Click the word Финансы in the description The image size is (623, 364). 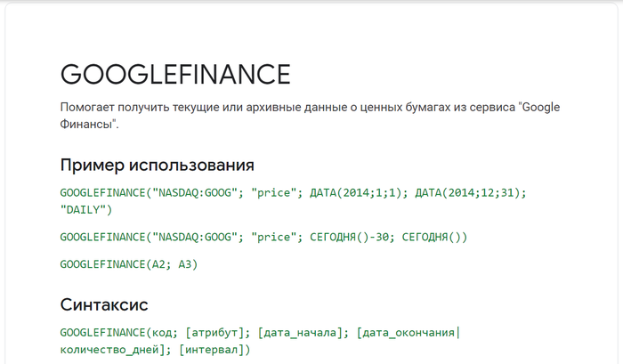[86, 124]
